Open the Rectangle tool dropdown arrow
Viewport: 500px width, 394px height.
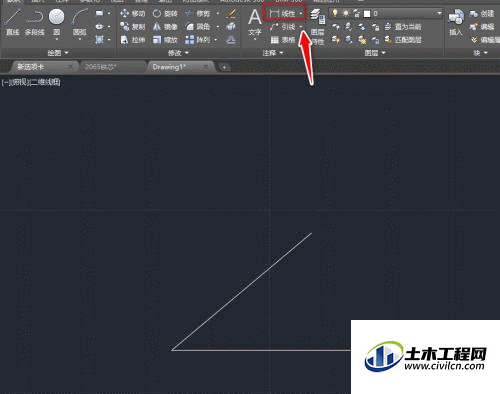pos(109,13)
